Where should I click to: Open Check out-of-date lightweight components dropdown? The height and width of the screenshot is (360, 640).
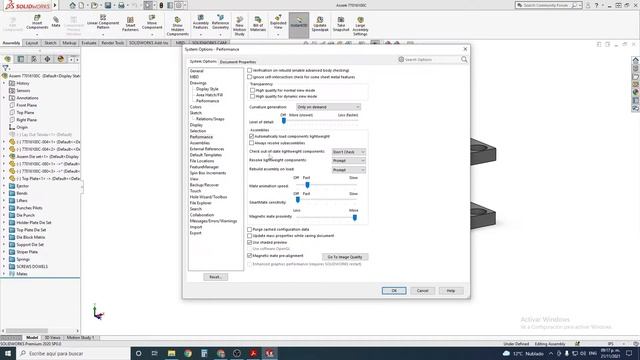pyautogui.click(x=349, y=152)
